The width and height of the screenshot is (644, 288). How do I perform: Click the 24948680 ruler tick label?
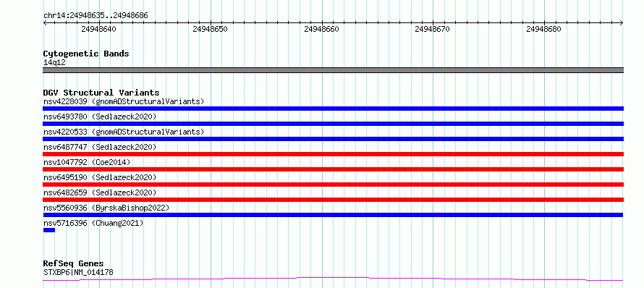(x=543, y=29)
